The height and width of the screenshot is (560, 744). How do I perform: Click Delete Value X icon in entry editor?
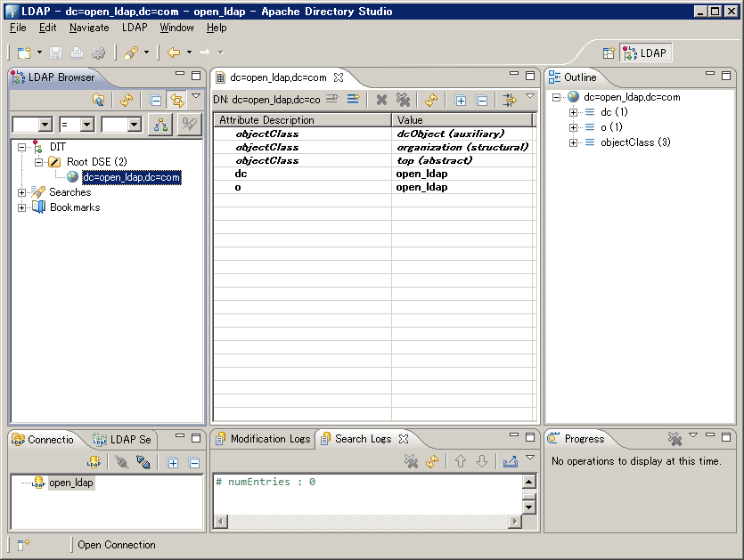click(x=381, y=100)
